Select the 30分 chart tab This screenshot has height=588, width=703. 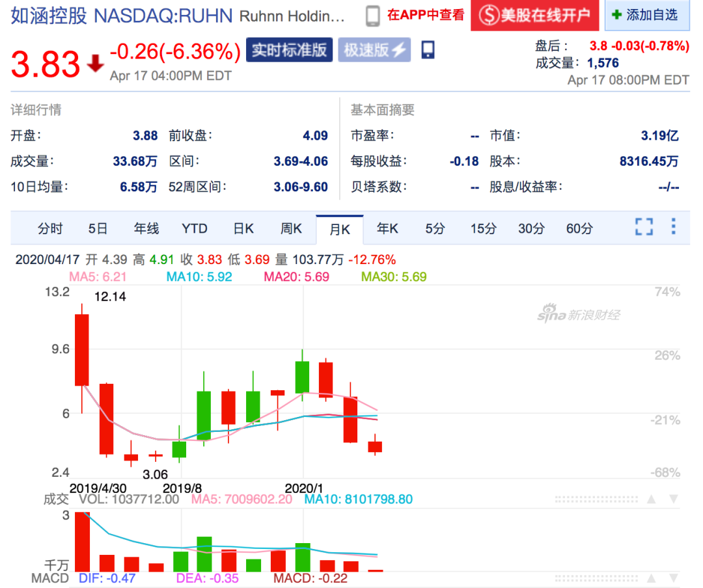point(531,228)
